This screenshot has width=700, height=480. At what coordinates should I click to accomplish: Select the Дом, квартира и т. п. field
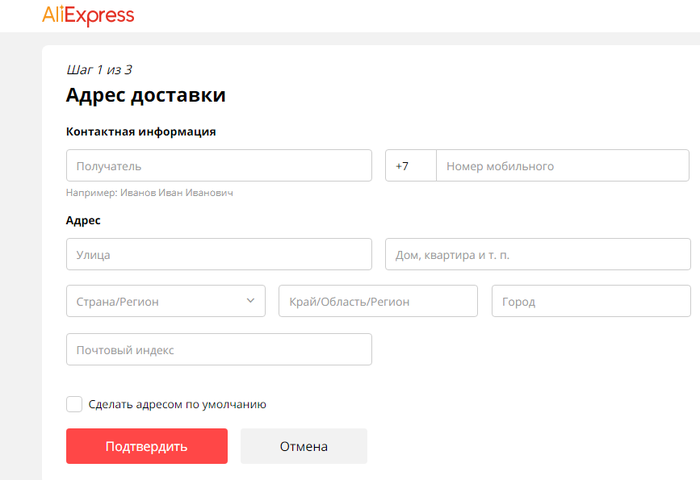[537, 254]
